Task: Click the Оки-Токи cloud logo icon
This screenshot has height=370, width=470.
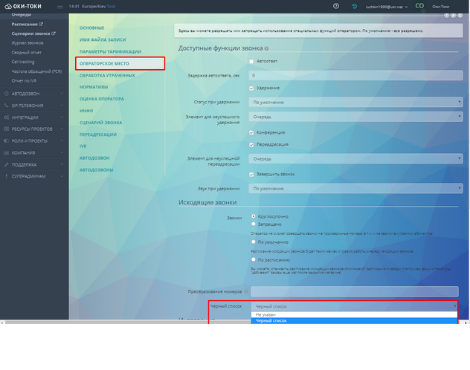Action: pos(8,6)
